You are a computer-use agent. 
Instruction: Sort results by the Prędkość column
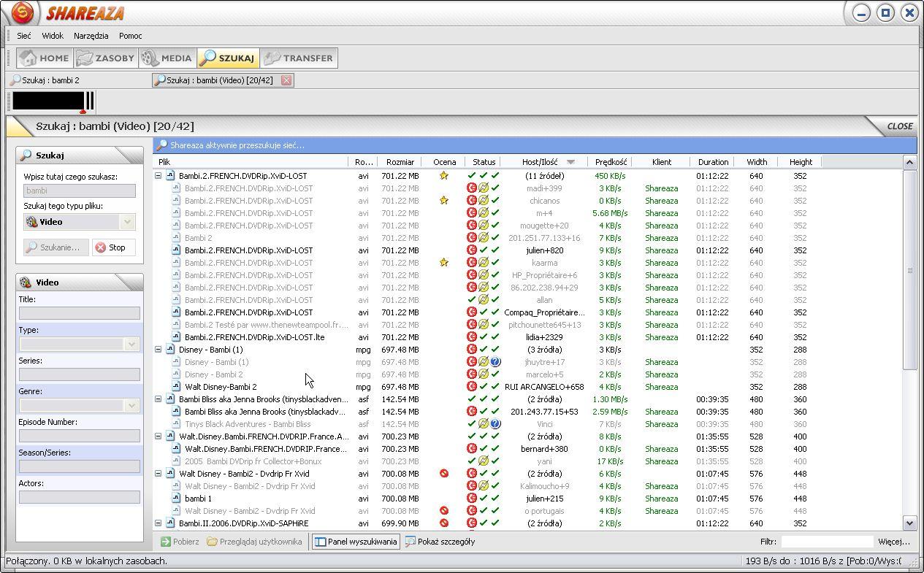pyautogui.click(x=611, y=162)
